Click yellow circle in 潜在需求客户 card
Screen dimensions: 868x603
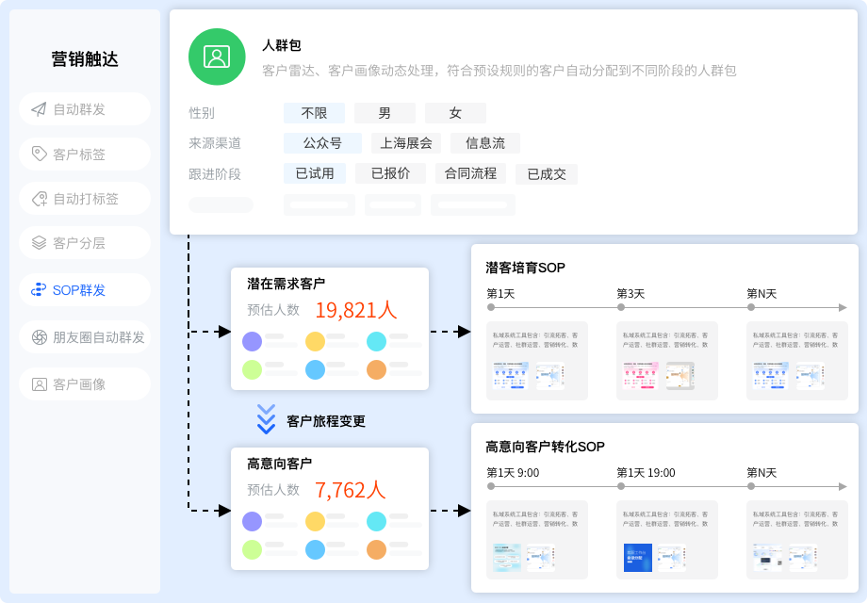tap(315, 341)
